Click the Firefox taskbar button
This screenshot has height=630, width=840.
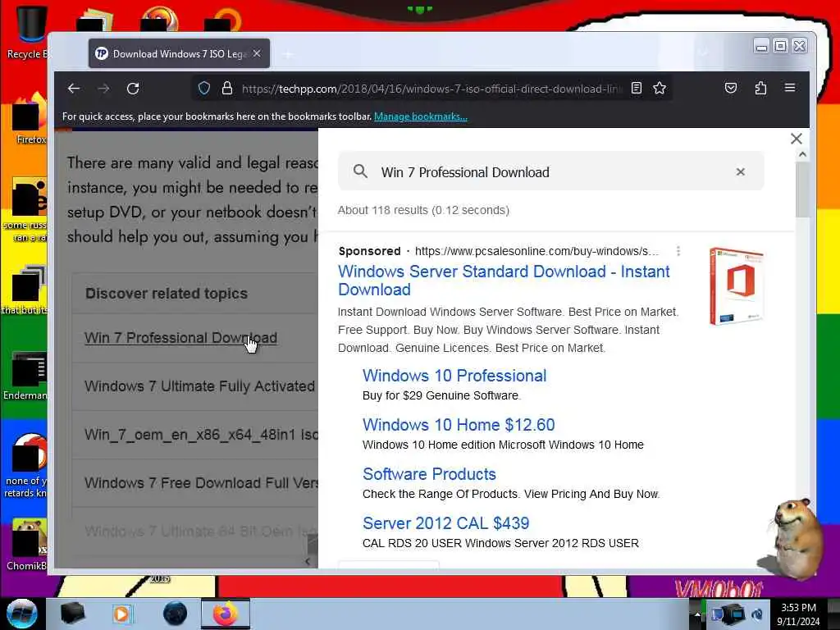226,614
